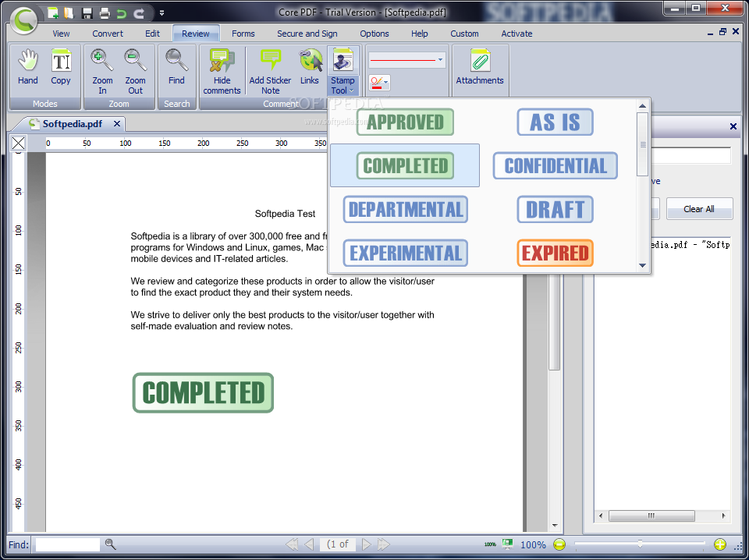Click the Open file icon in quick access toolbar

click(x=69, y=13)
